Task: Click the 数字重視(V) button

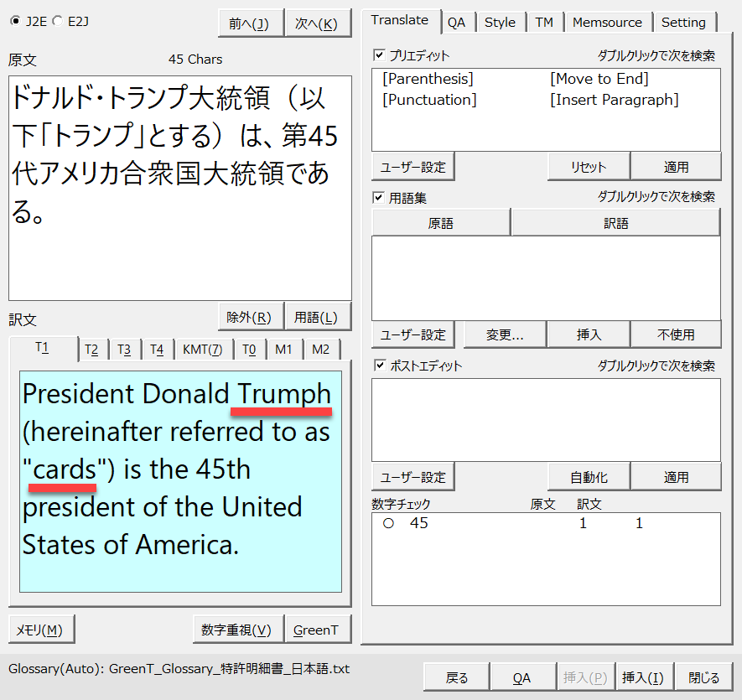Action: click(236, 630)
